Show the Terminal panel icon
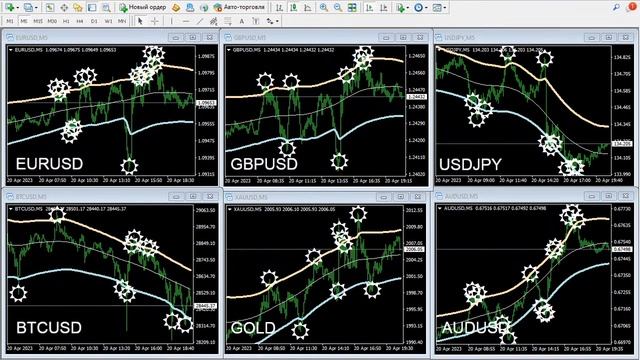640x360 pixels. (x=92, y=7)
